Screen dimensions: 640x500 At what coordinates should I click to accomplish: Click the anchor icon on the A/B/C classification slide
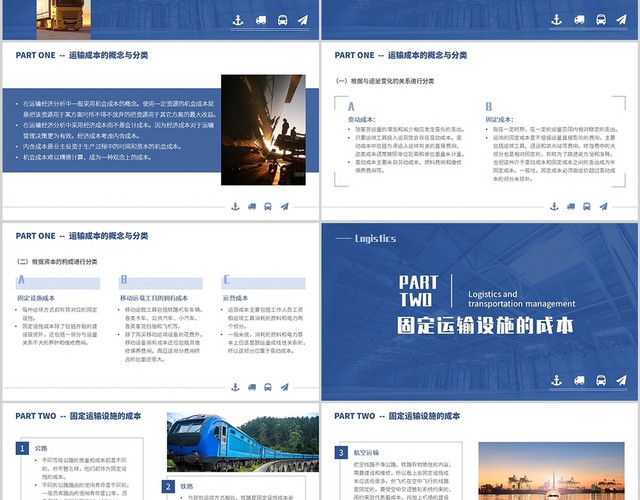235,387
